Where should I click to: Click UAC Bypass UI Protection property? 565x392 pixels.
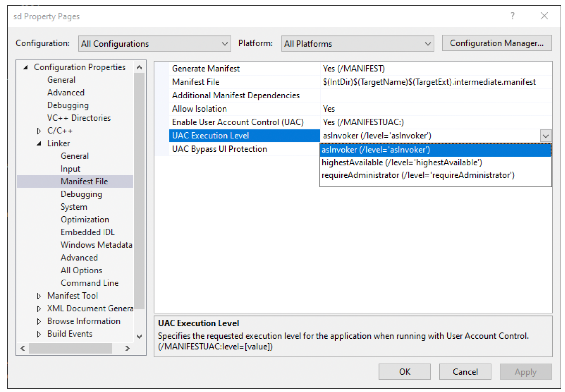pos(219,149)
